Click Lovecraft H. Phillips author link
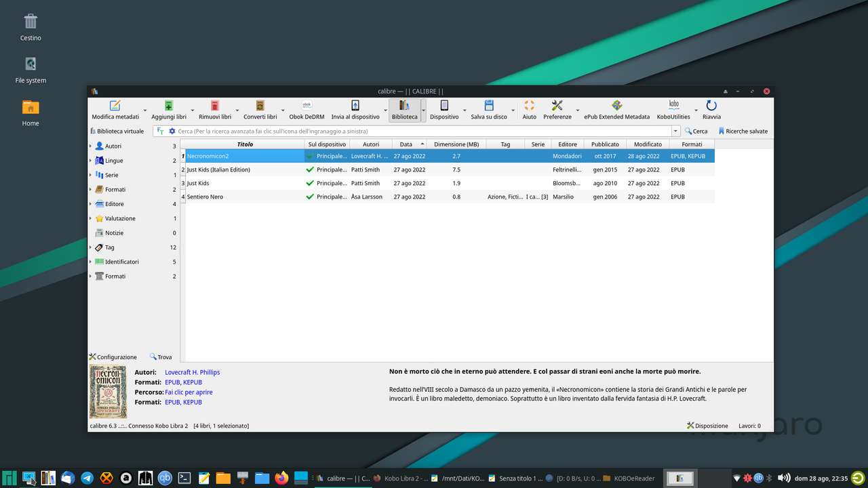The width and height of the screenshot is (868, 488). click(x=193, y=372)
